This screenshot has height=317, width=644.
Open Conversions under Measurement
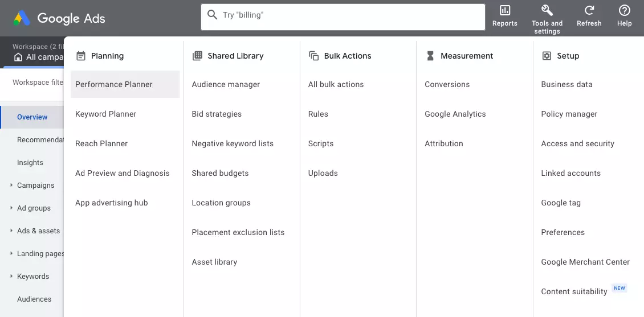pos(447,84)
